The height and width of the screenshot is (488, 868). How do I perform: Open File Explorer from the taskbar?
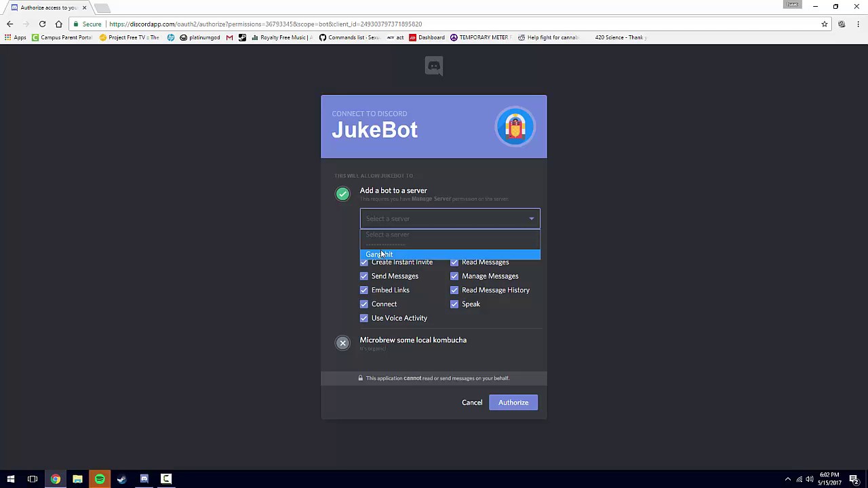point(77,479)
